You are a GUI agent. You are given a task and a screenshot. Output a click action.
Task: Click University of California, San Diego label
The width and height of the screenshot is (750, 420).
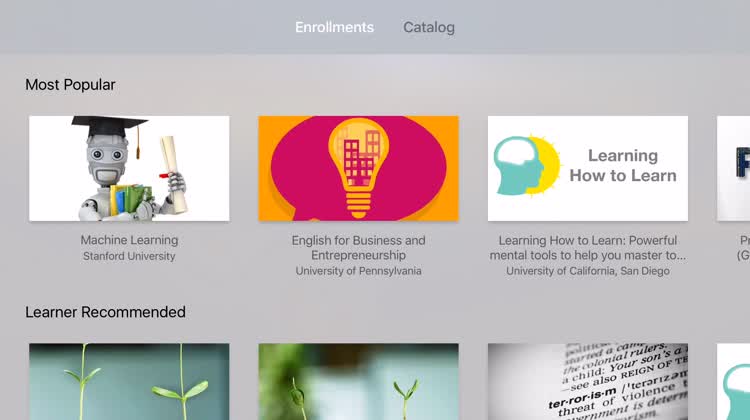(587, 271)
